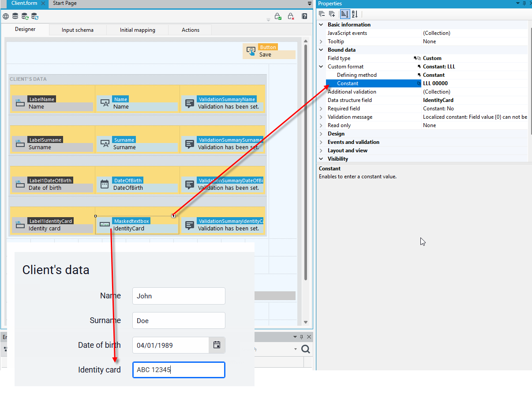Click the database icon with green refresh arrow
The width and height of the screenshot is (532, 399).
(25, 16)
